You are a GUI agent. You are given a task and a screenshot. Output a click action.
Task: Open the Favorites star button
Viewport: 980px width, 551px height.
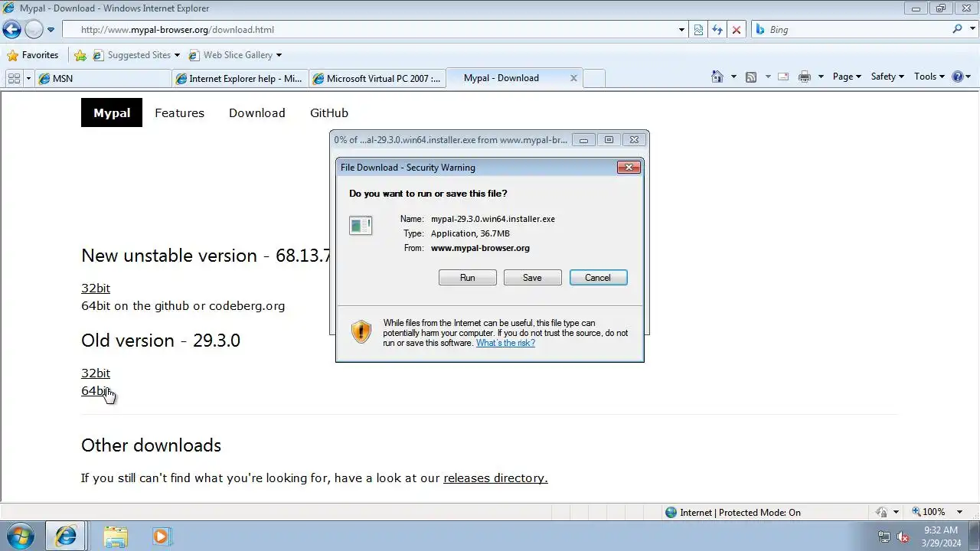click(33, 55)
